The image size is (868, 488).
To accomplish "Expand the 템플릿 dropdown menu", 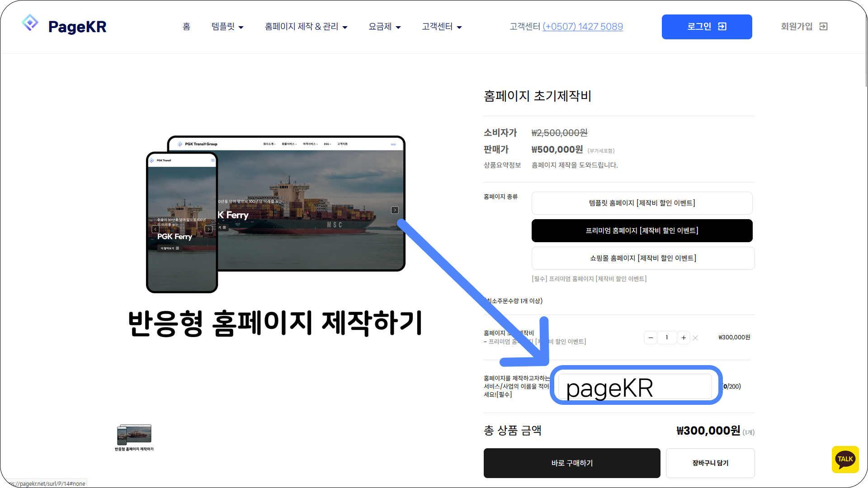I will tap(227, 27).
